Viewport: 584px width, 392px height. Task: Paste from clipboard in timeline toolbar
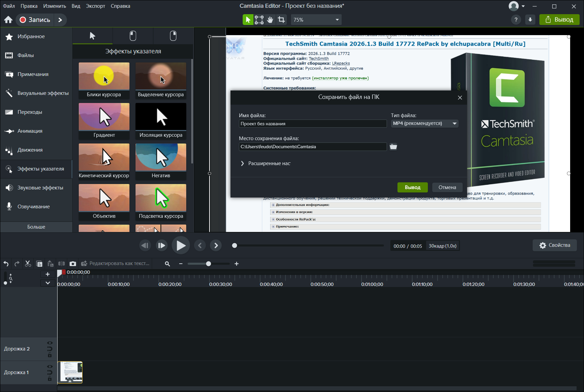tap(50, 264)
